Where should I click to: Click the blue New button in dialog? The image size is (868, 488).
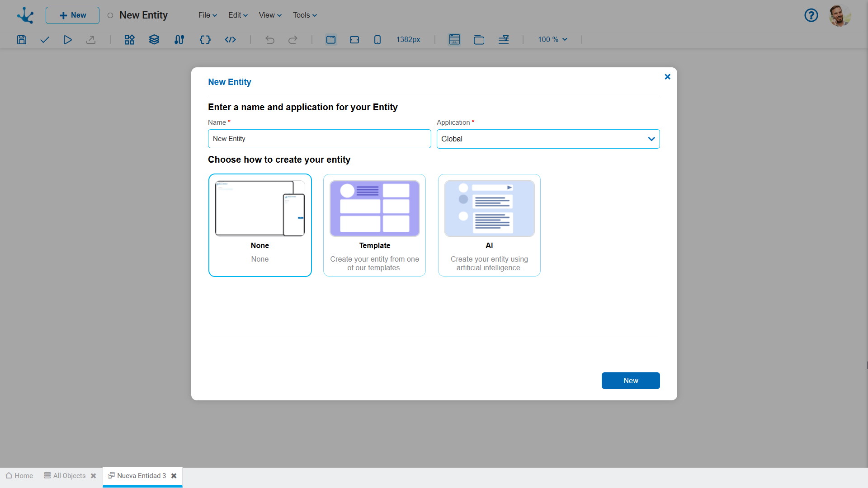(x=630, y=380)
